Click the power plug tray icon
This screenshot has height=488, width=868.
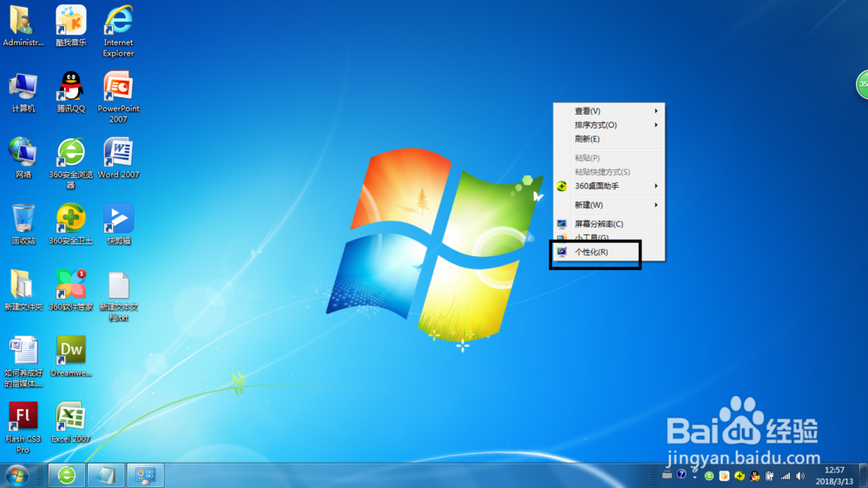pos(769,476)
